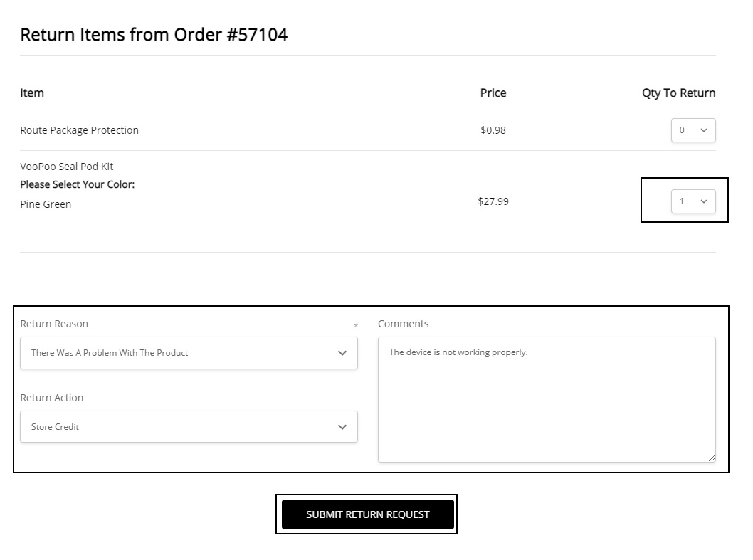Click the Return Items from Order heading
This screenshot has height=560, width=753.
click(154, 35)
